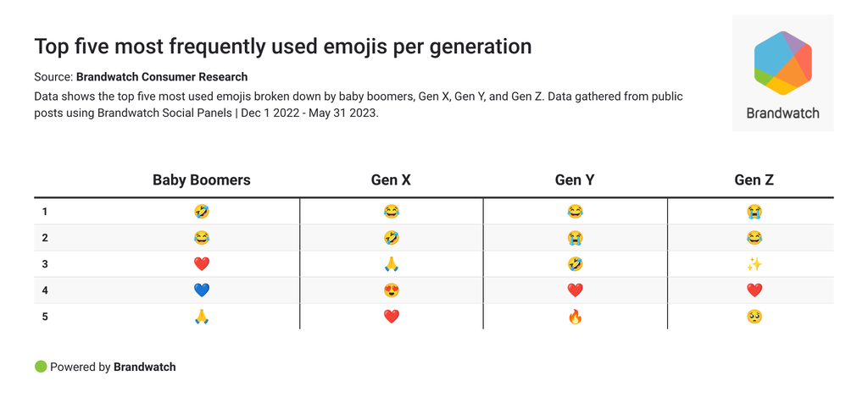
Task: Click the blue heart emoji under Baby Boomers
Action: (202, 290)
